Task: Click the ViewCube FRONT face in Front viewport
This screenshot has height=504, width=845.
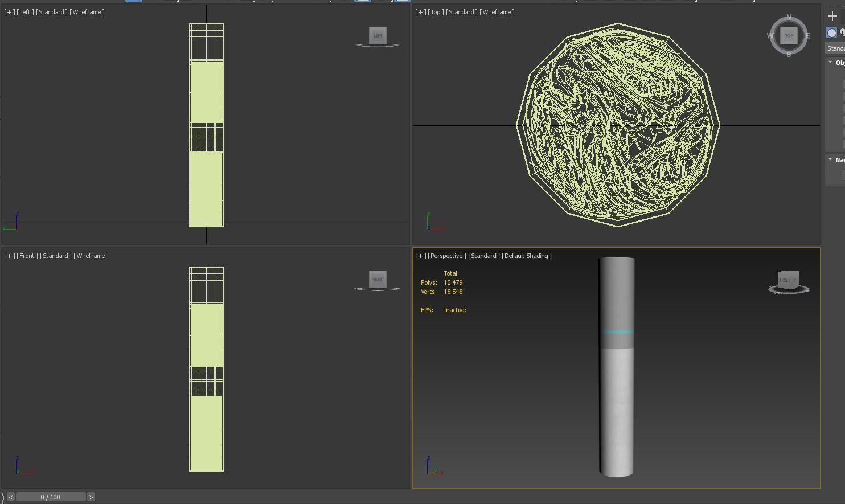Action: click(378, 279)
